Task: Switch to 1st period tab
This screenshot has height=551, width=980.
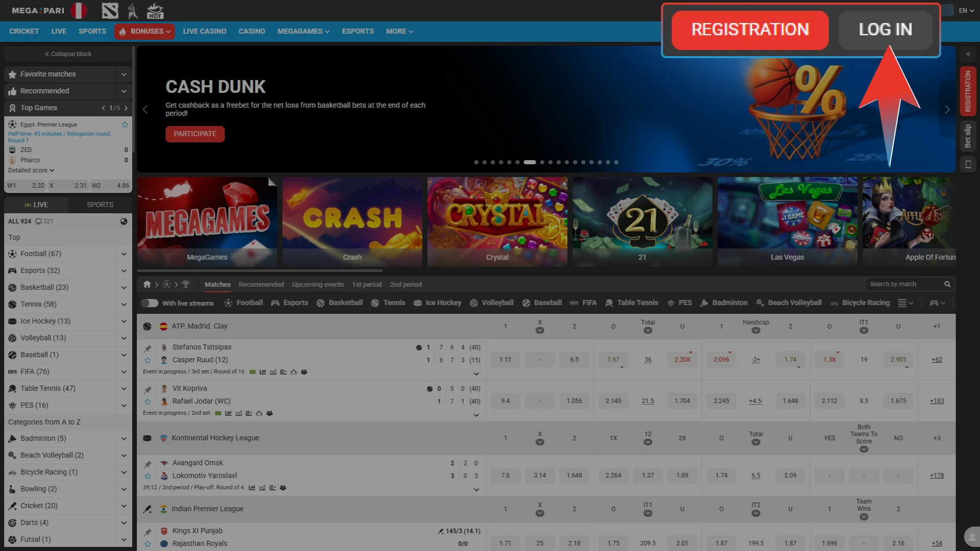Action: pos(366,284)
